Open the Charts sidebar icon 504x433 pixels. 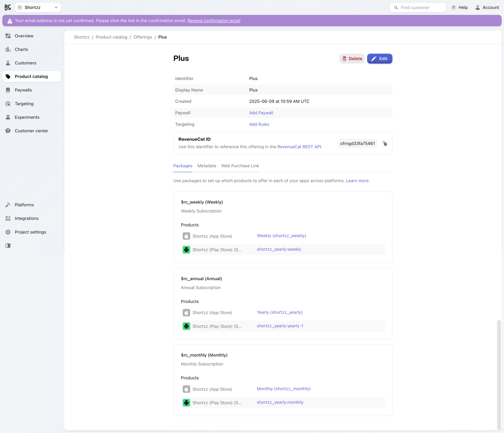click(x=8, y=49)
